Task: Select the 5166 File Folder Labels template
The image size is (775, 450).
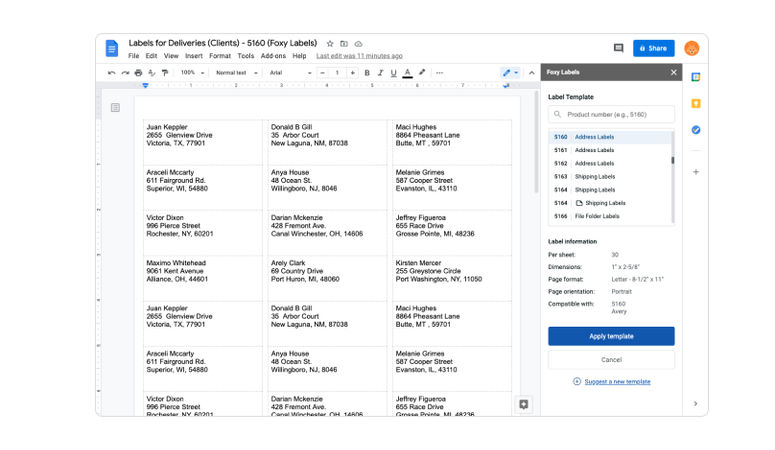Action: (x=610, y=216)
